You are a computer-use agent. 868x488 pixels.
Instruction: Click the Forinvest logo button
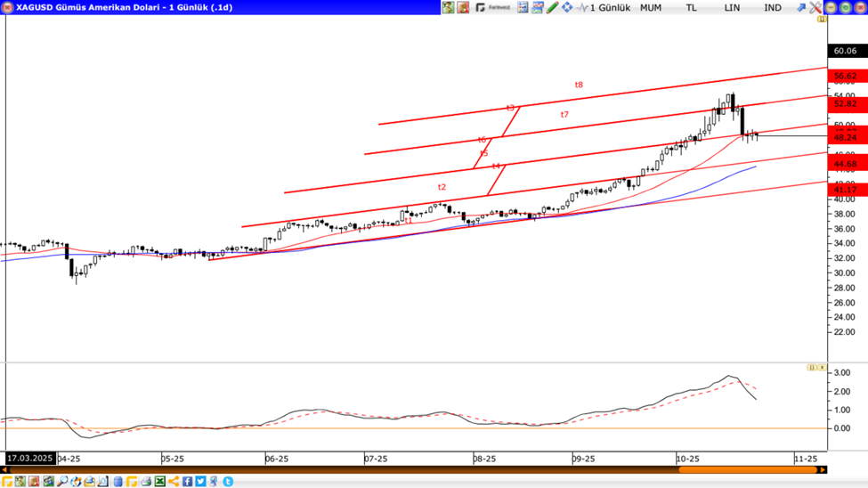[x=493, y=7]
